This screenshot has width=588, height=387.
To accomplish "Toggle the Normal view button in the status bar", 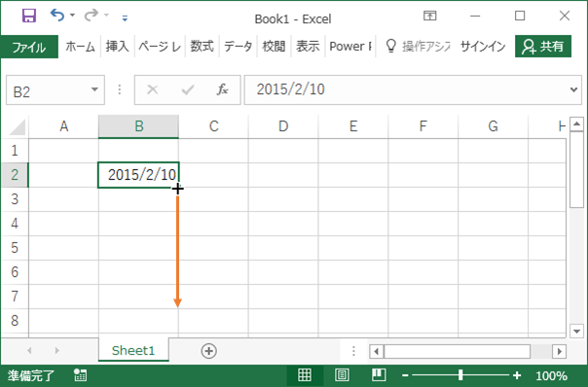I will tap(305, 374).
